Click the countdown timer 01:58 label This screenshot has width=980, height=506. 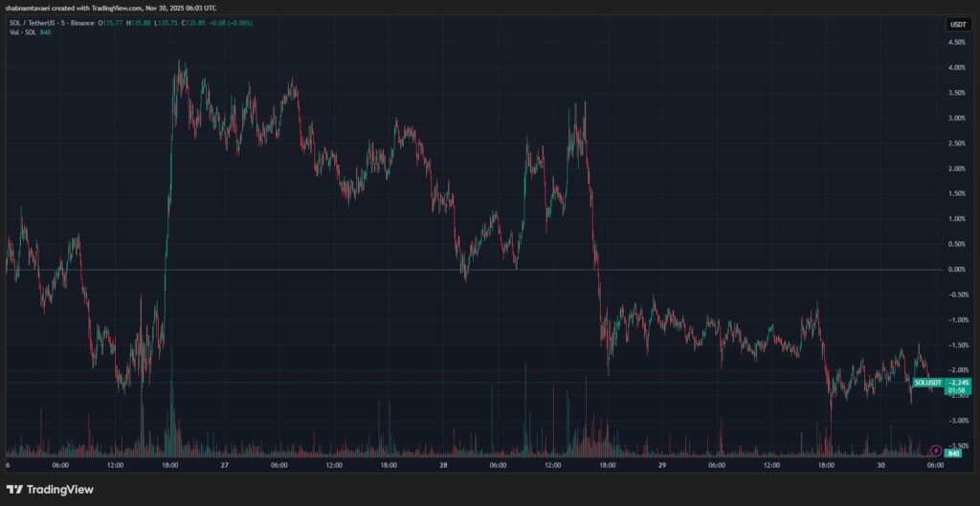click(x=955, y=390)
